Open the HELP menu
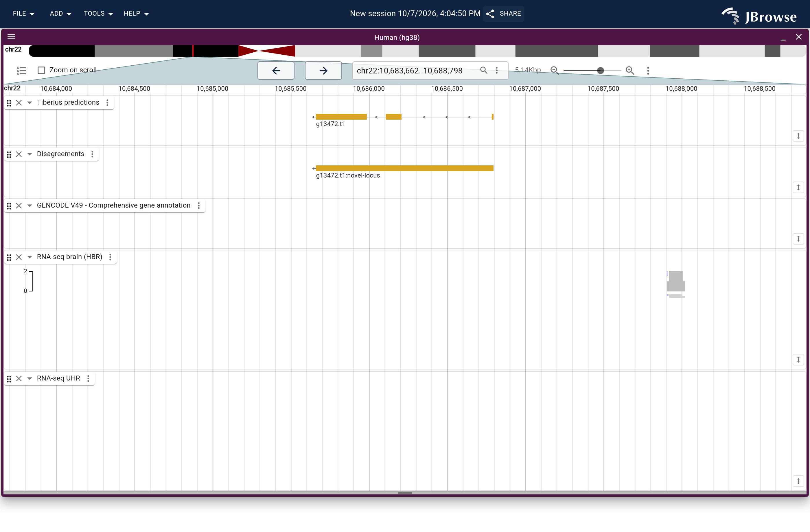Viewport: 810px width, 532px height. click(136, 14)
